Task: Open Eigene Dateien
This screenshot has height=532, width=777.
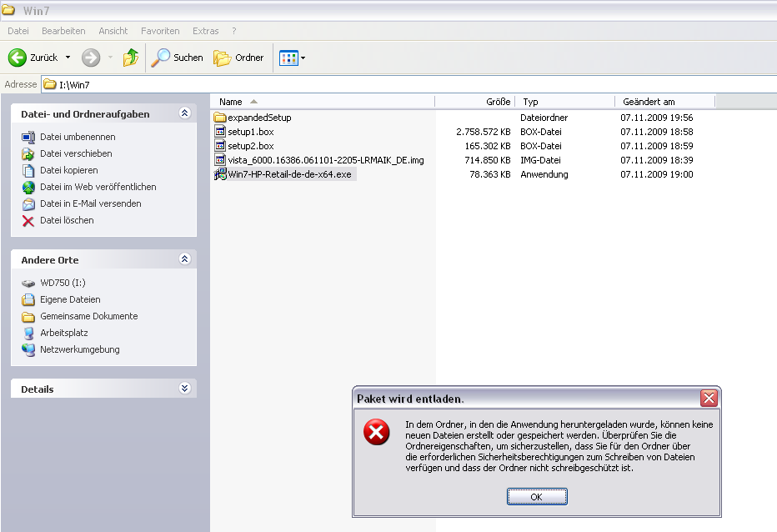Action: [x=70, y=299]
